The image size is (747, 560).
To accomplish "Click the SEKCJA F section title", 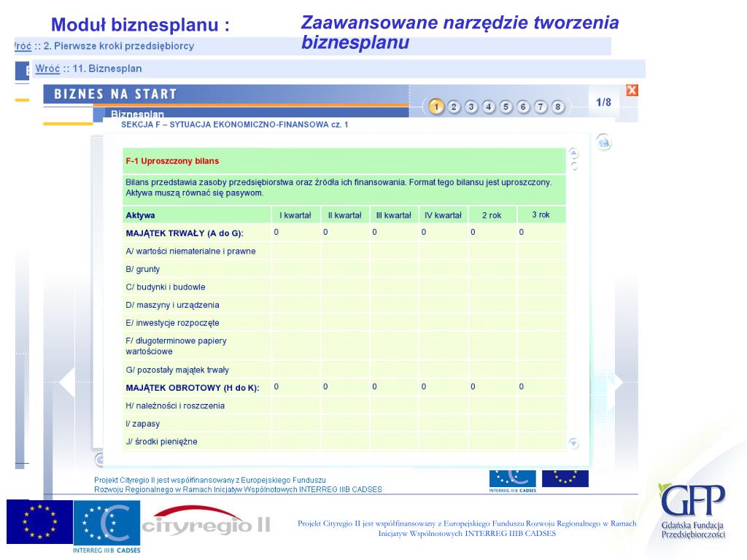I will (234, 124).
